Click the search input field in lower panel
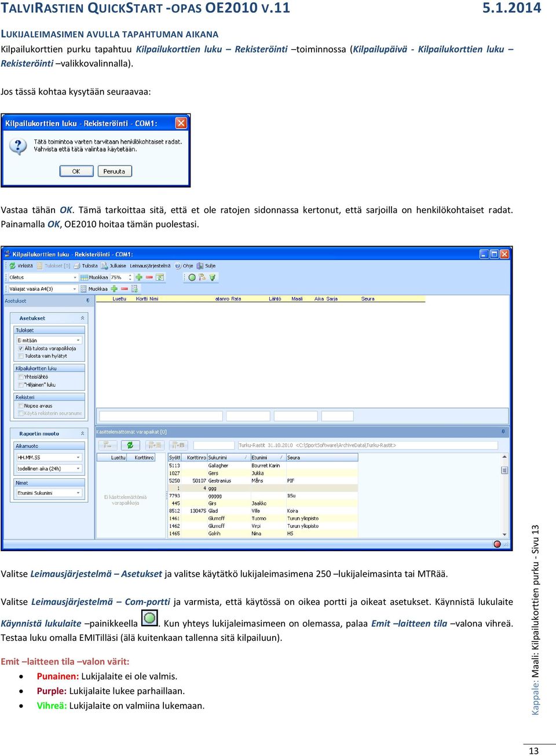Viewport: 556px width, 756px height. pyautogui.click(x=214, y=445)
